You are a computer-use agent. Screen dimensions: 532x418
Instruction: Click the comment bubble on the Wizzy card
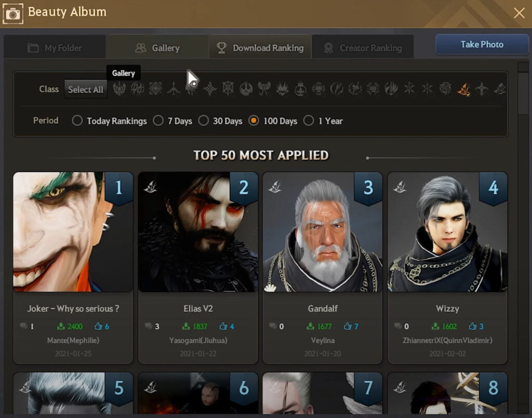[397, 326]
